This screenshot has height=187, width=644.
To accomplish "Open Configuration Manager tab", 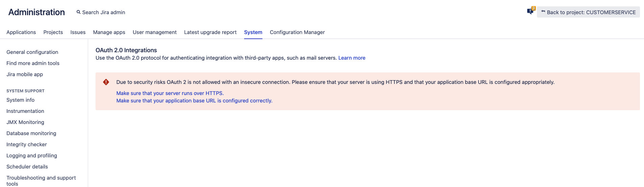I will tap(297, 32).
